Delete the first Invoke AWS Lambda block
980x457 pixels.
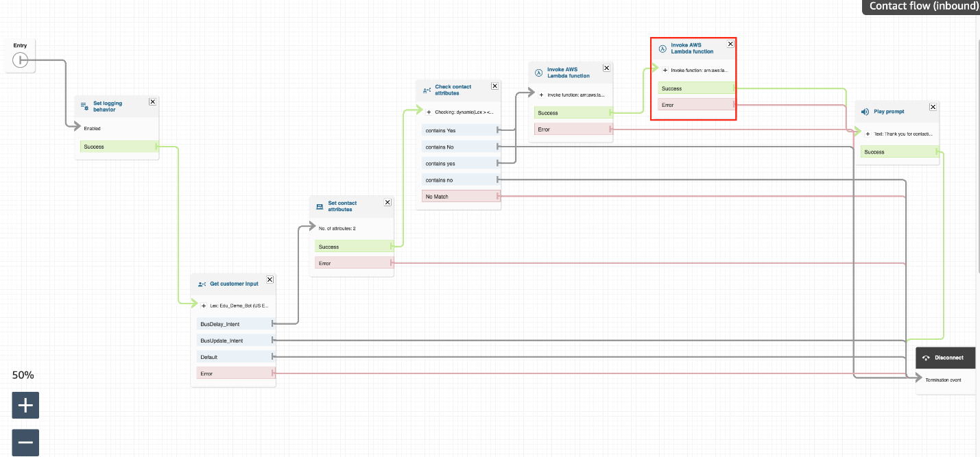(x=606, y=68)
